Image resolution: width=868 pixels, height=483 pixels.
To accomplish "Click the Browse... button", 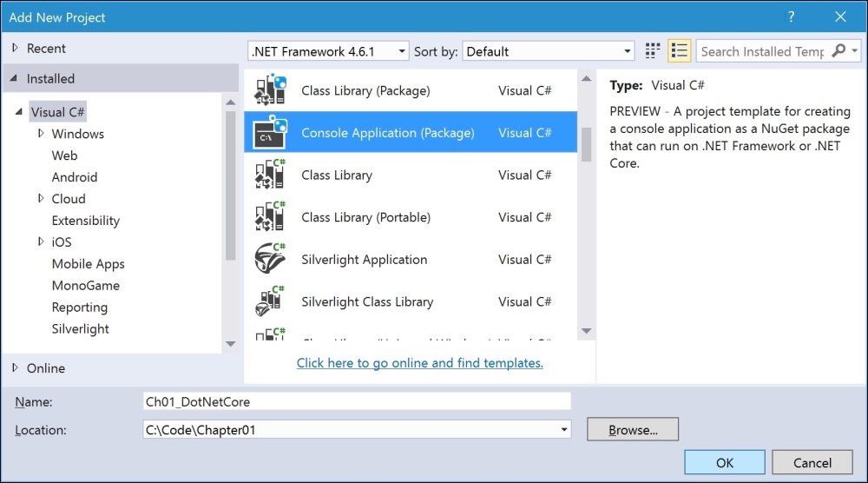I will (633, 429).
